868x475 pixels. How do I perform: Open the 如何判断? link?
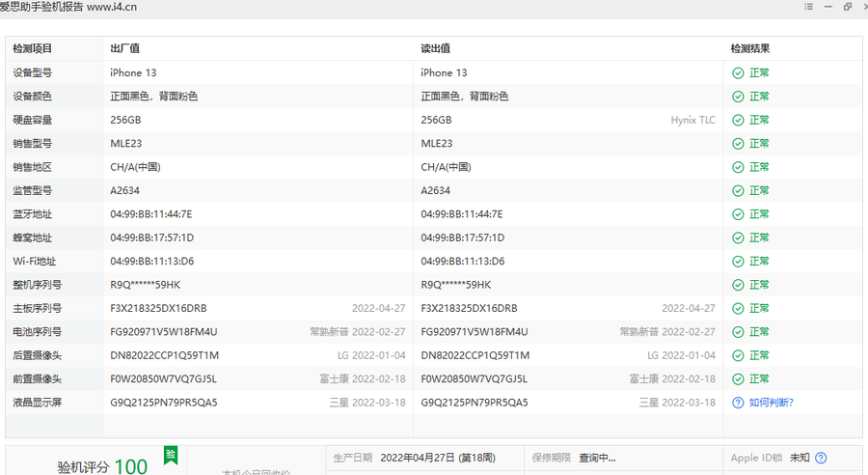point(772,403)
